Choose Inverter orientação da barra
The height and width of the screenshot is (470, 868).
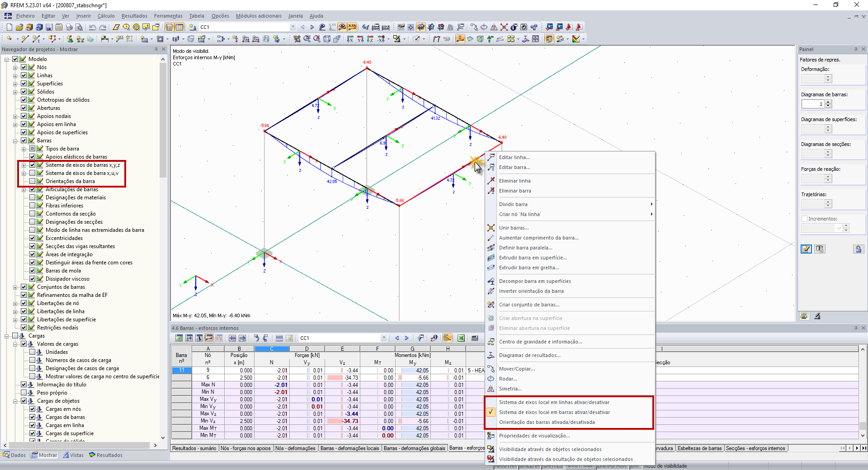click(x=531, y=291)
